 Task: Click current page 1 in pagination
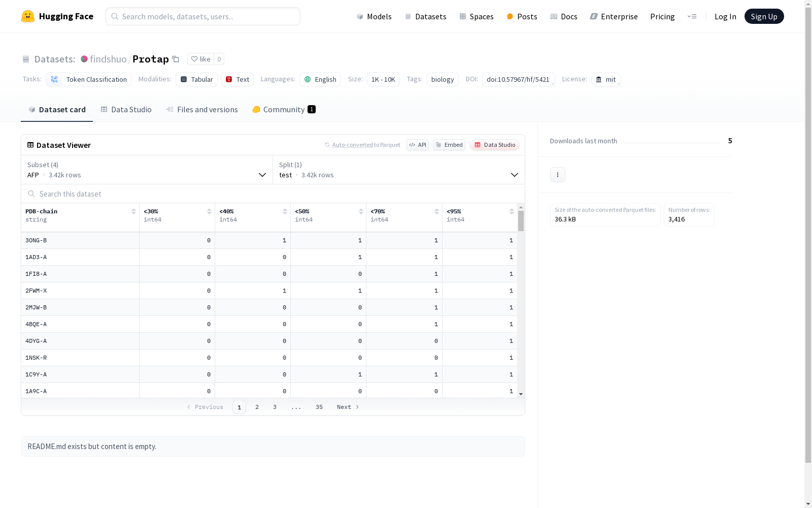(x=239, y=407)
